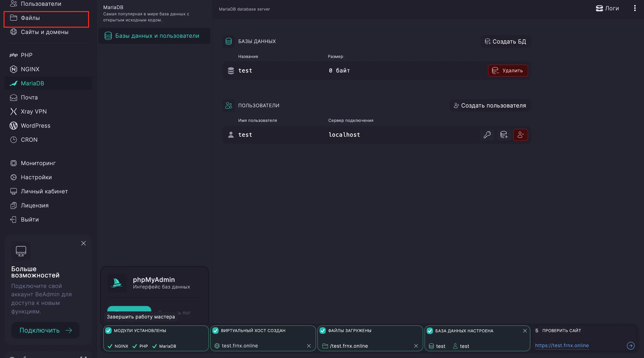
Task: Click folder icon next to /test.frnx.online
Action: 325,346
